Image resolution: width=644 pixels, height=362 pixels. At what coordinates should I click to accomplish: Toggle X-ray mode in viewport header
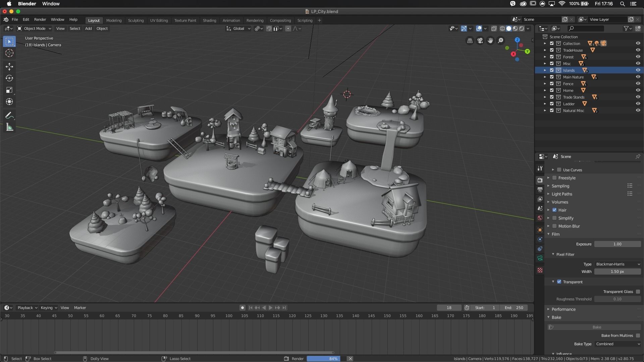(494, 28)
